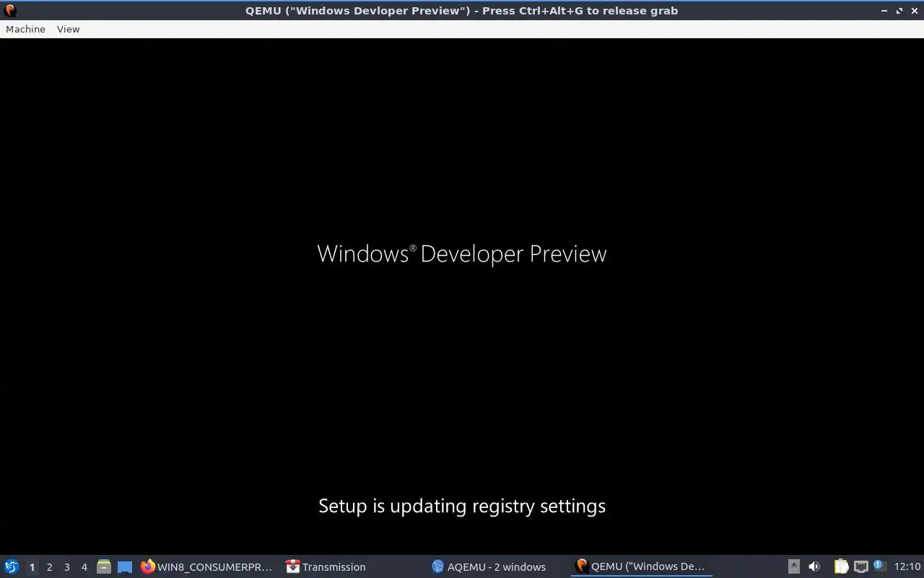
Task: Open the Lubuntu start menu icon
Action: [12, 566]
